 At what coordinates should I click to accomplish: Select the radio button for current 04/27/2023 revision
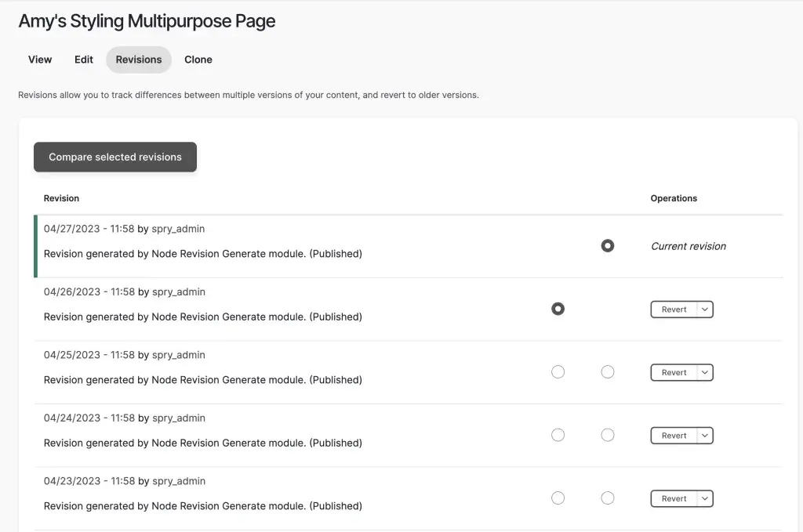coord(607,246)
